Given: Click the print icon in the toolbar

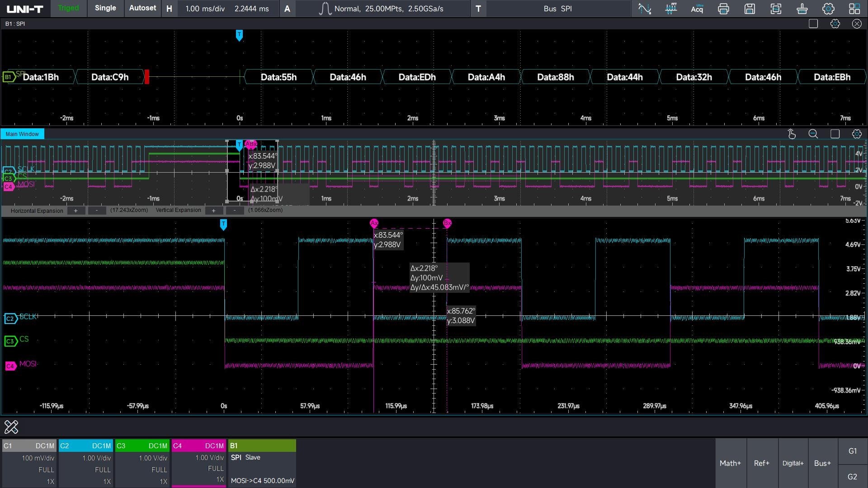Looking at the screenshot, I should [723, 9].
